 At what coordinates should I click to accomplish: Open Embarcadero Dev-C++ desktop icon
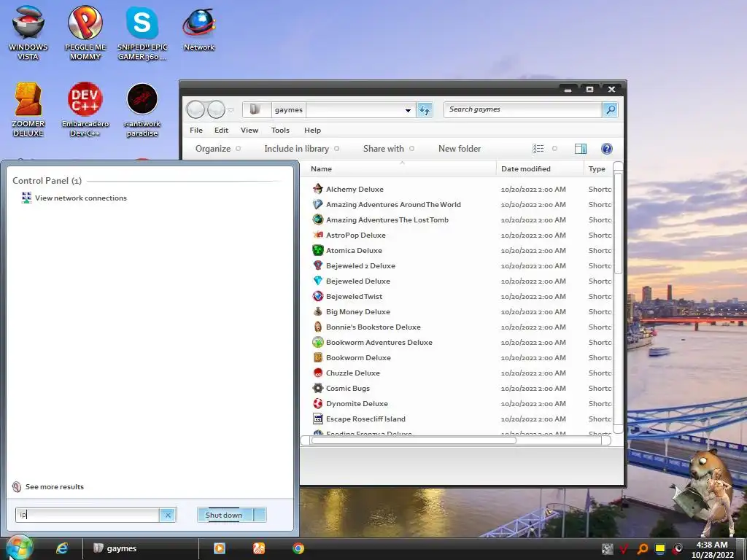(x=85, y=109)
